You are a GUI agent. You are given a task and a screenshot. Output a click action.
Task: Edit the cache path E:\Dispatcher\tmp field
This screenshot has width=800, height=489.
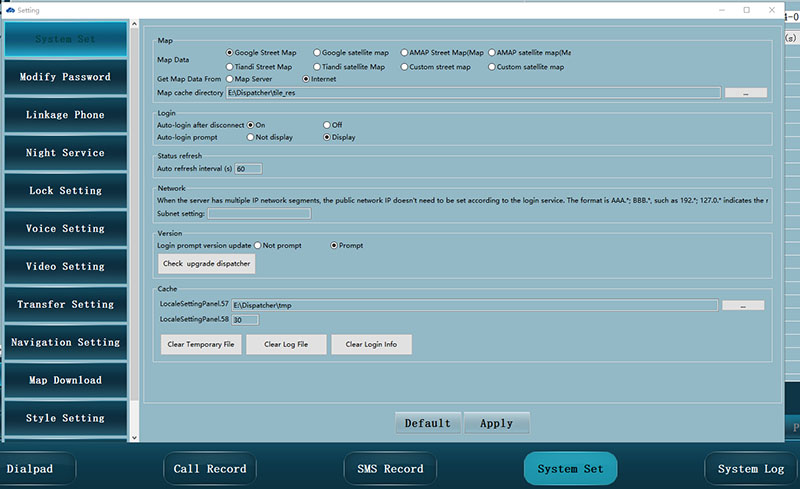pos(474,305)
